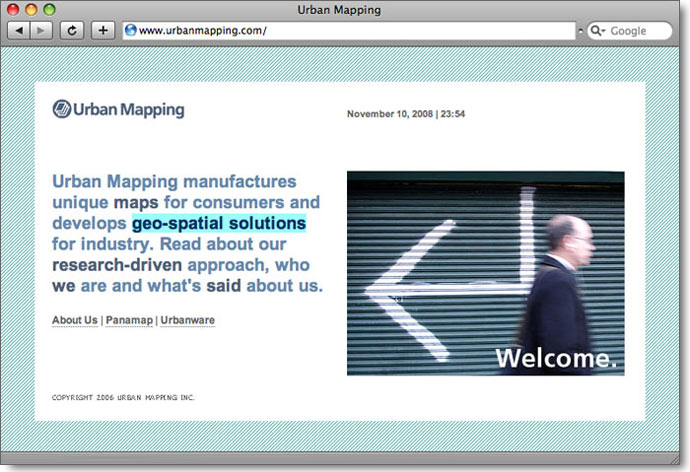Open the Panamap link
Viewport: 690px width, 472px height.
pyautogui.click(x=129, y=320)
